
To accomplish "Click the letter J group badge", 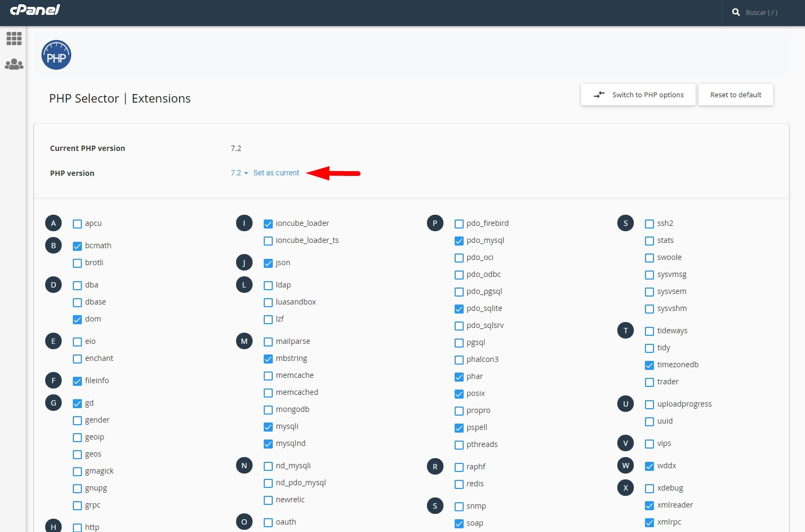I will (x=244, y=263).
